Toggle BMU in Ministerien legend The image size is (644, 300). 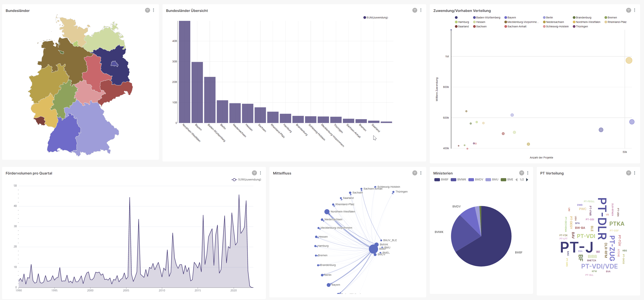pos(492,180)
